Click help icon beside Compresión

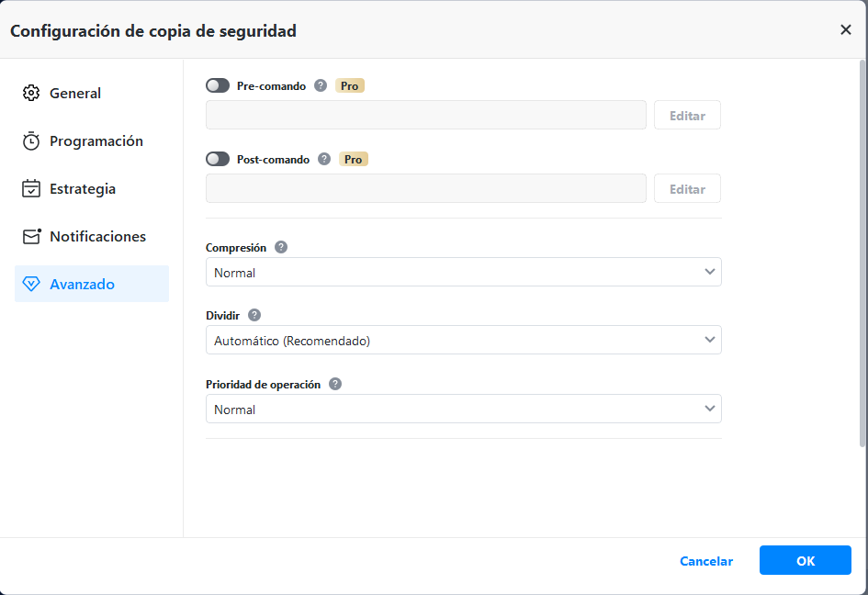coord(281,247)
